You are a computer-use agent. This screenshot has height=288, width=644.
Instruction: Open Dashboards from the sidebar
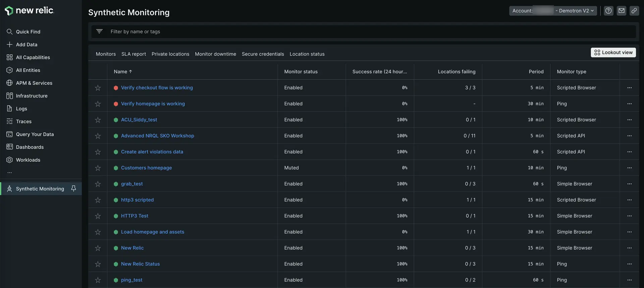tap(30, 147)
